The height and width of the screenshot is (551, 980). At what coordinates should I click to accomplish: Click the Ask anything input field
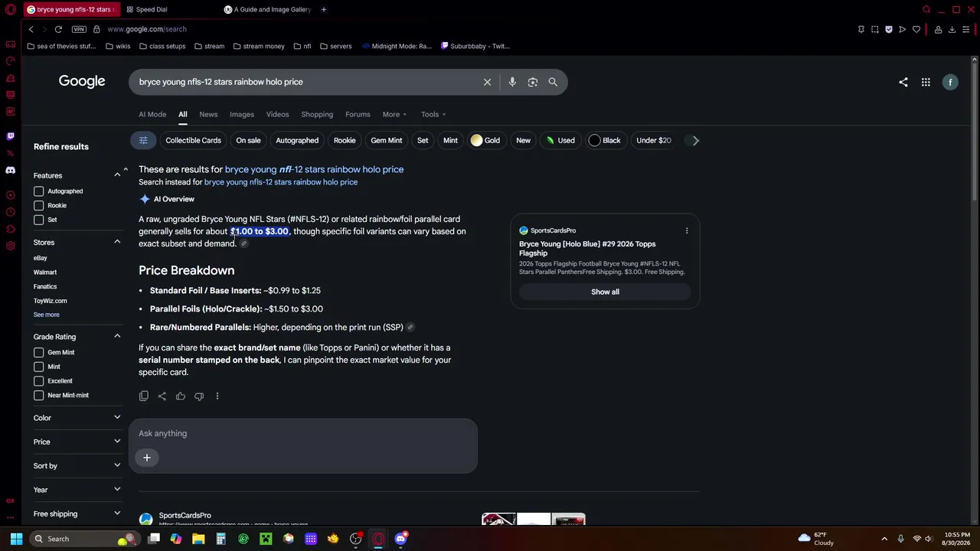[x=303, y=434]
